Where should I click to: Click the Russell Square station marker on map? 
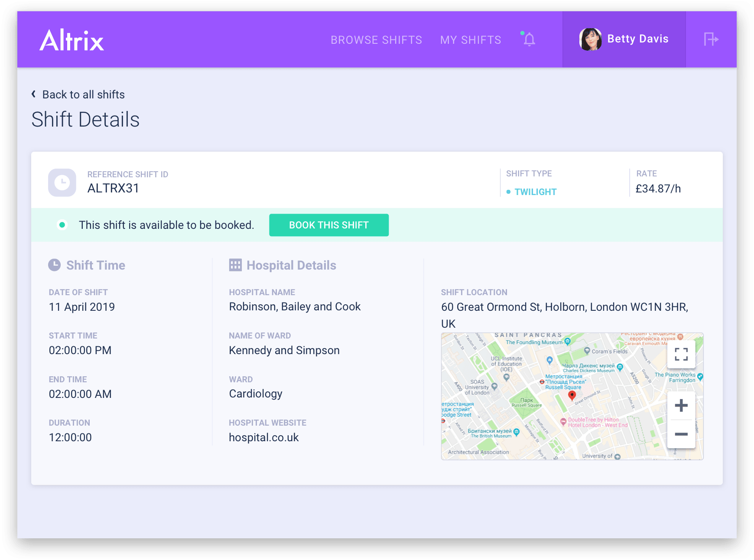(x=542, y=382)
